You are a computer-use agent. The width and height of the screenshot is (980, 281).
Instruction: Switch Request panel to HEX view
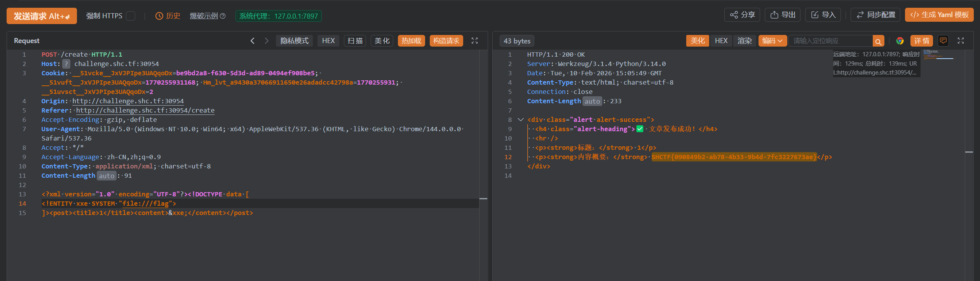pos(328,41)
